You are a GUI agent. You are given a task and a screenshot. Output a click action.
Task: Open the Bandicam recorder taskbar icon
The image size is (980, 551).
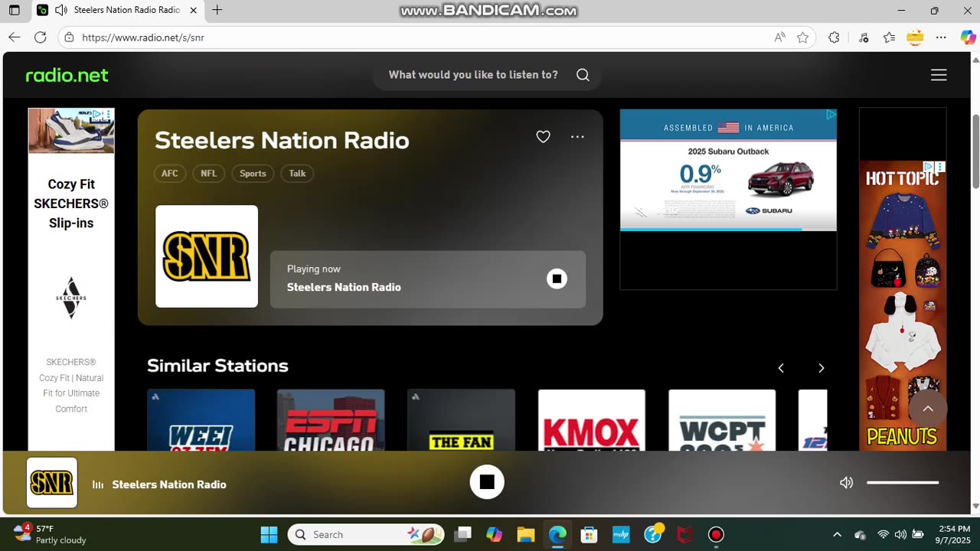click(716, 534)
